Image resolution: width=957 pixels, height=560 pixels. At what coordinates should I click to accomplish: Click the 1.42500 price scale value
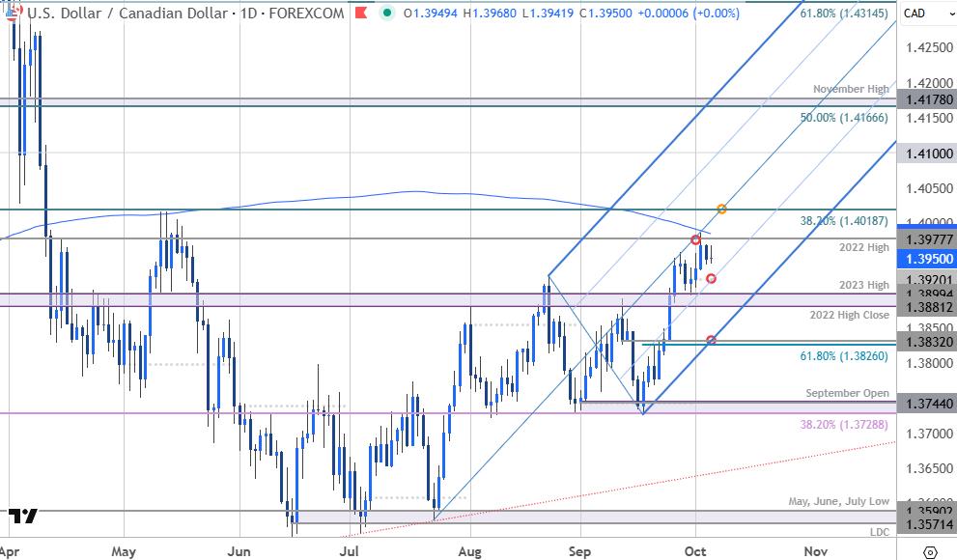click(930, 47)
